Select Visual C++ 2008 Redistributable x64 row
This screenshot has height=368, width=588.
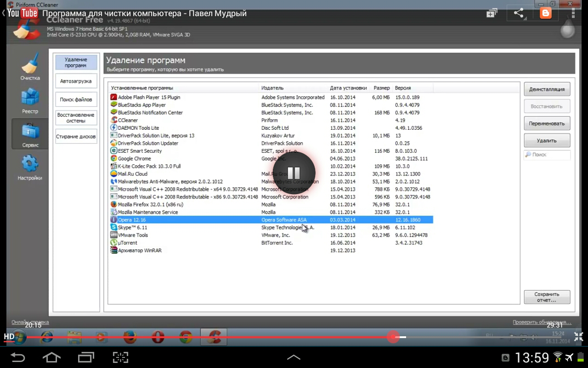point(271,189)
